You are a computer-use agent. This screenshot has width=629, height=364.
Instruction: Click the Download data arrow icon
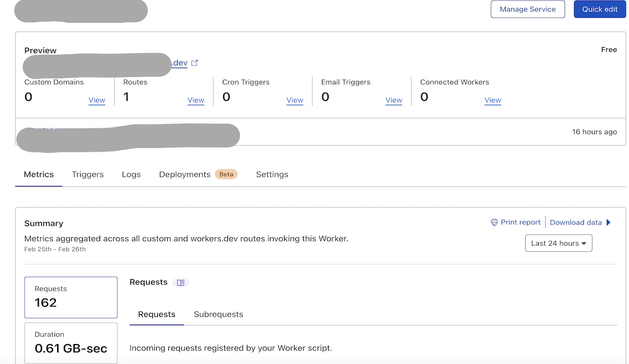point(609,223)
